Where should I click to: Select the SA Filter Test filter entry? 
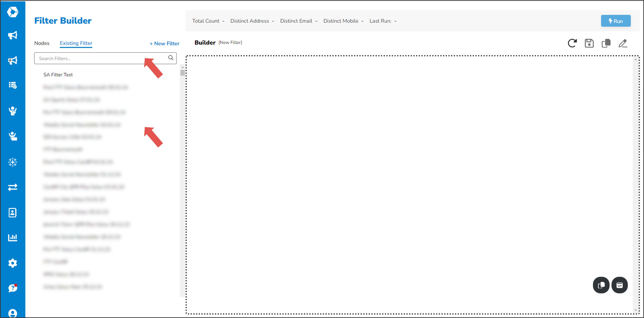[58, 74]
